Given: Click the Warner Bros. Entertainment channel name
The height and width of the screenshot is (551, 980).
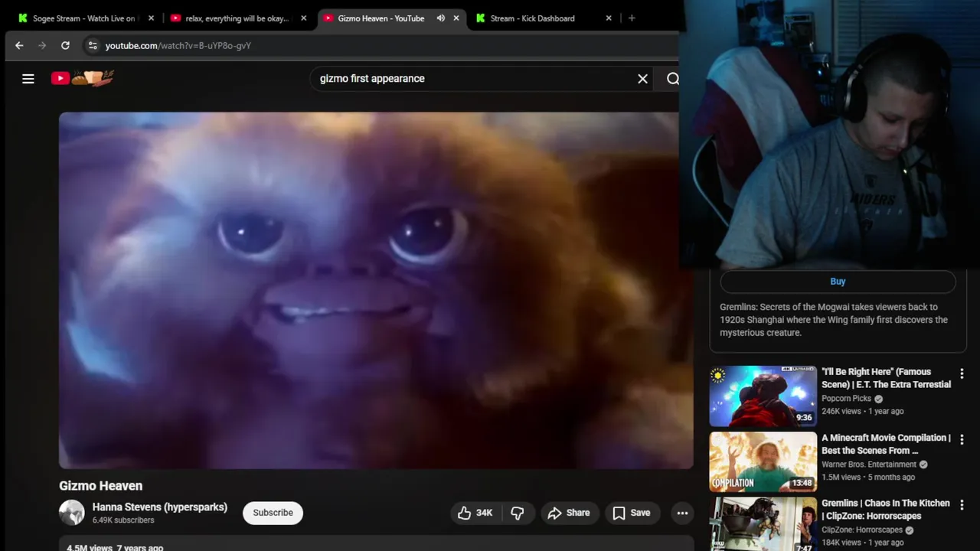Looking at the screenshot, I should pos(869,465).
